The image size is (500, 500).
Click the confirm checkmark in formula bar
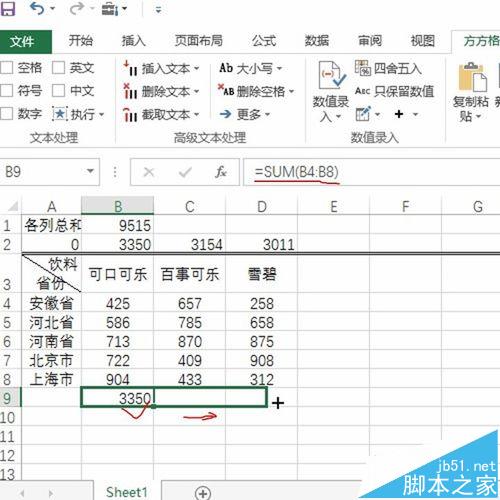click(x=185, y=172)
